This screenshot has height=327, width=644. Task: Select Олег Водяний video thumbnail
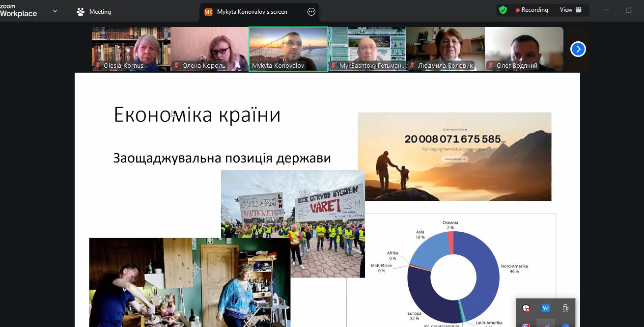click(524, 48)
